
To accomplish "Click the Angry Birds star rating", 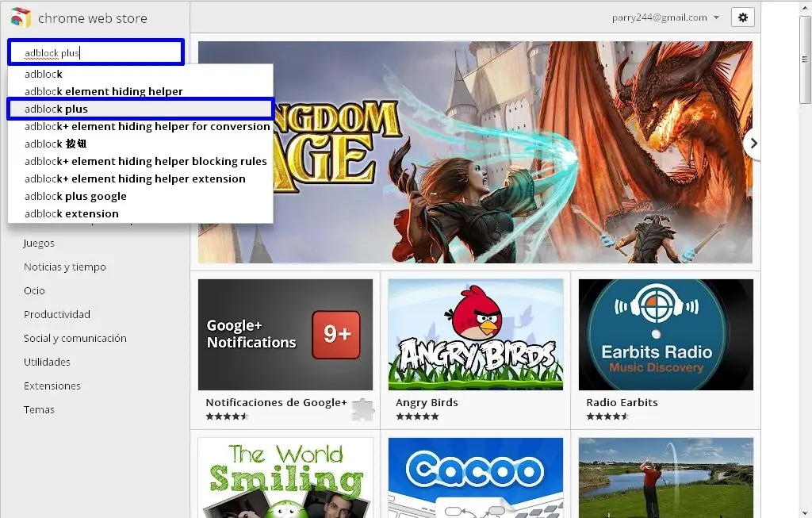I will coord(417,416).
